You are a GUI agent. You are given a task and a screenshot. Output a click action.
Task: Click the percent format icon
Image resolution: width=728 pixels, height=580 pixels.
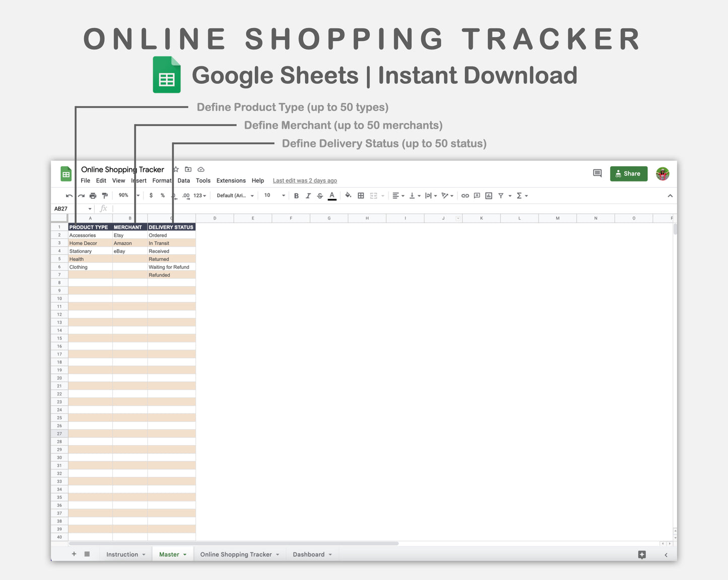[x=162, y=196]
